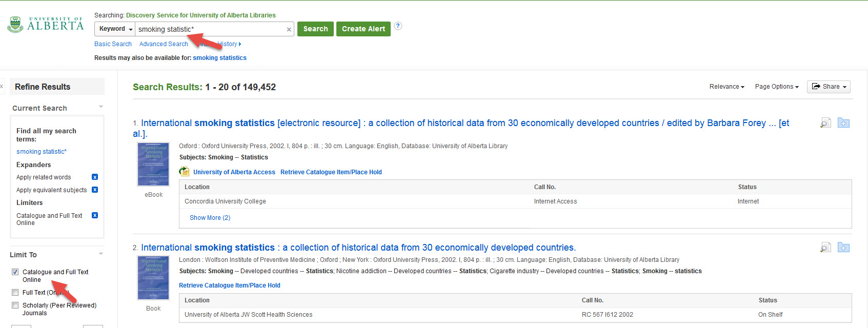Viewport: 868px width, 328px height.
Task: Click result 1 Retrieve Catalogue Item/Place Hold
Action: pos(331,172)
